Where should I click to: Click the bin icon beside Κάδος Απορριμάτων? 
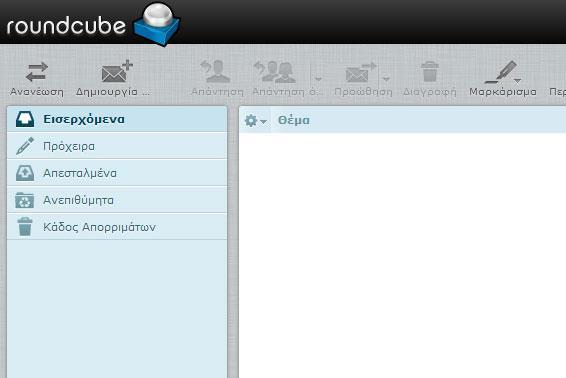25,227
